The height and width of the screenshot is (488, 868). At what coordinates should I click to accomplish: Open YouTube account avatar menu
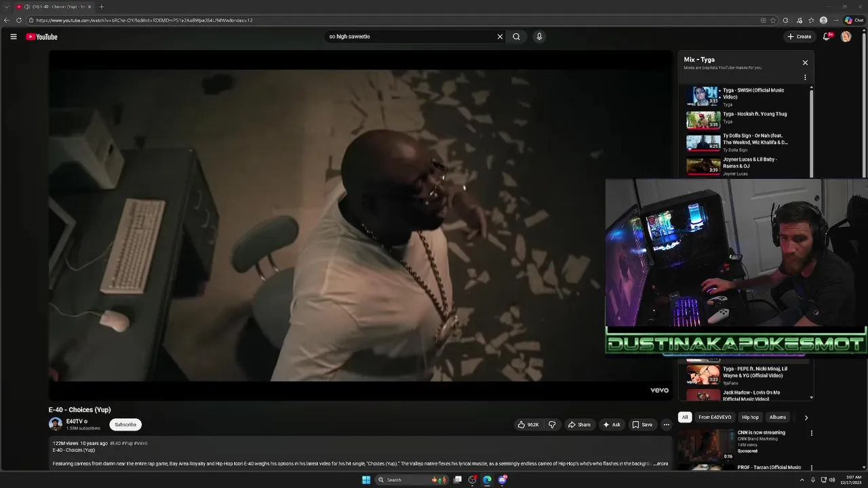(846, 37)
